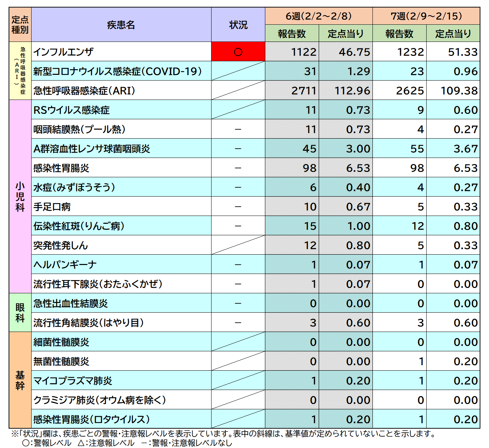
Task: Click the dash status mark for 水痘(みずぼうそう)
Action: point(238,187)
